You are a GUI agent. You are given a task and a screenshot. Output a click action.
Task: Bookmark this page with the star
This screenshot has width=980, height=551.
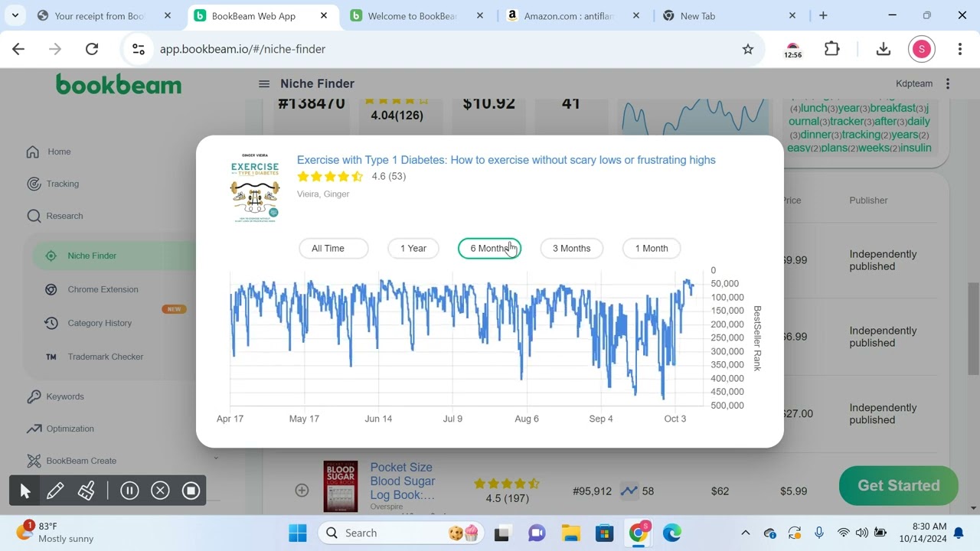pyautogui.click(x=748, y=49)
